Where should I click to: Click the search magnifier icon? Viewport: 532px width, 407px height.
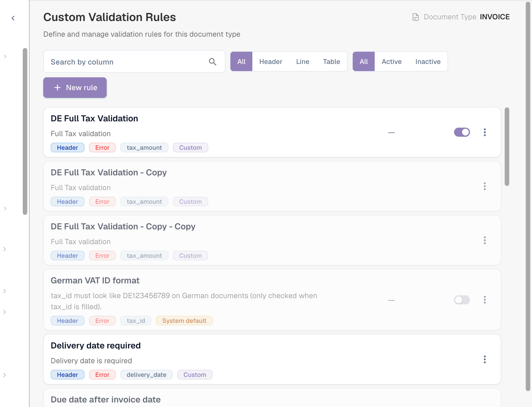click(213, 62)
